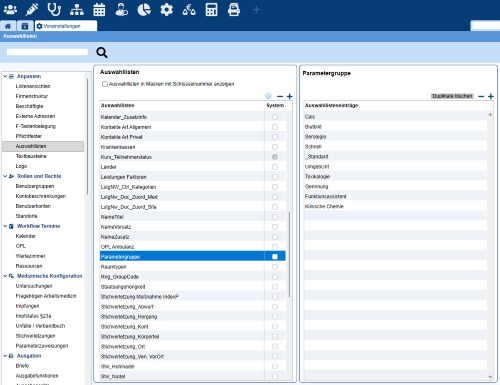This screenshot has height=385, width=500.
Task: Add Parametergruppe entry with plus icon
Action: (491, 96)
